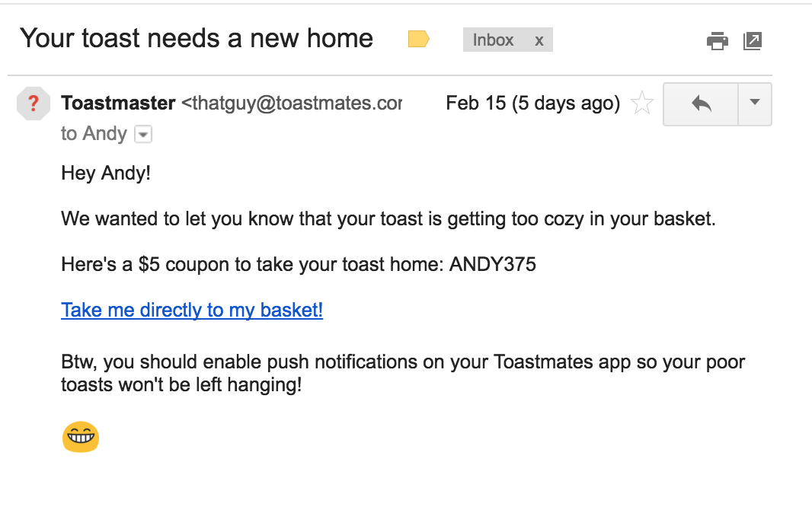Expand recipient details next to 'to Andy'

[143, 134]
